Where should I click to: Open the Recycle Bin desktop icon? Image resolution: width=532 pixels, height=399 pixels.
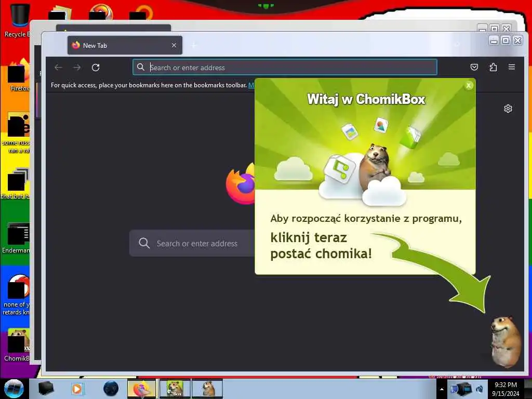tap(18, 20)
